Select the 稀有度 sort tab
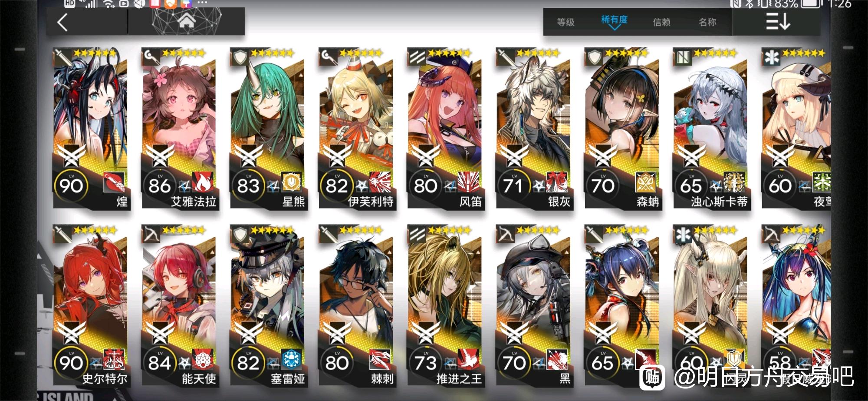 coord(614,20)
